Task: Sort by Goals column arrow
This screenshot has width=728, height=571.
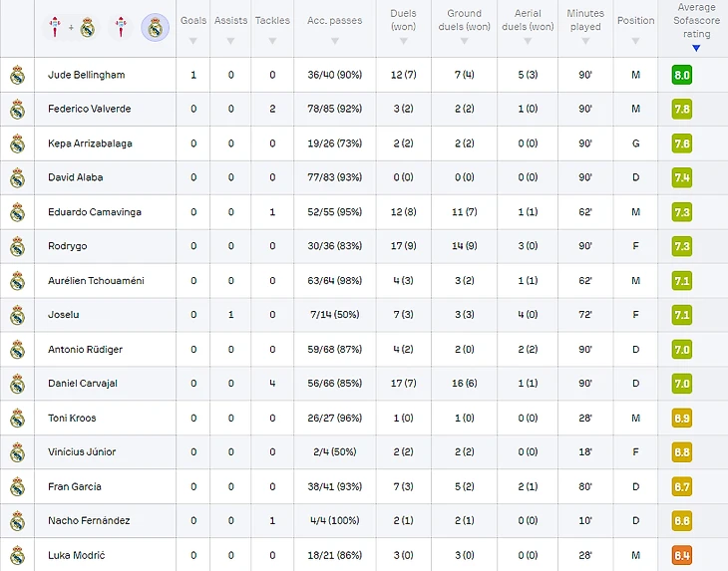Action: click(193, 41)
